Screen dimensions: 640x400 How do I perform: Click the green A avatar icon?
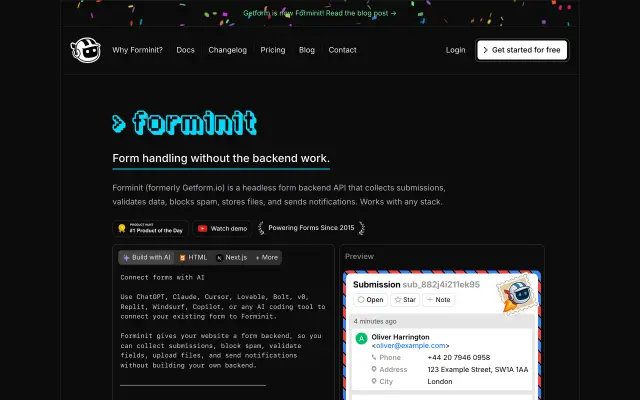pyautogui.click(x=361, y=338)
